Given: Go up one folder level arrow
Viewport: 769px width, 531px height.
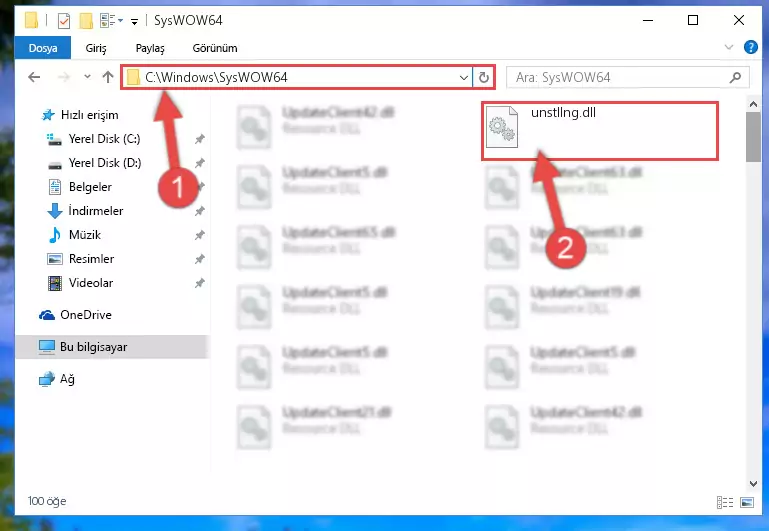Looking at the screenshot, I should (108, 77).
